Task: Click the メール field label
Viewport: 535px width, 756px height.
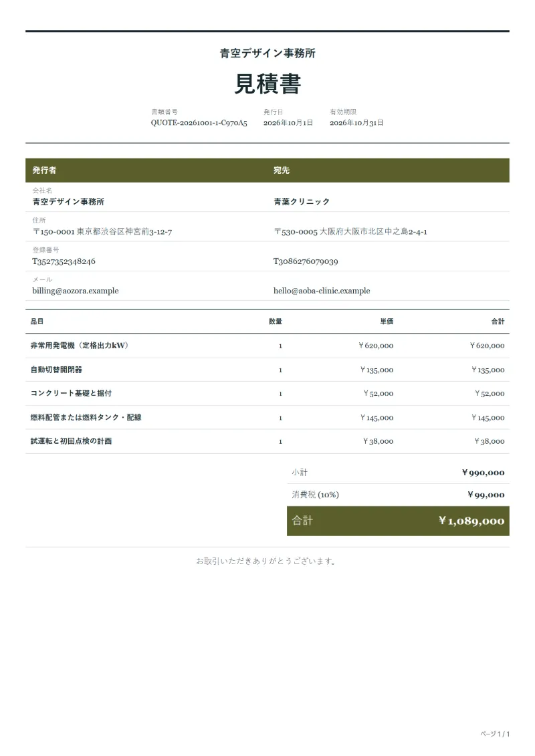Action: pos(42,279)
